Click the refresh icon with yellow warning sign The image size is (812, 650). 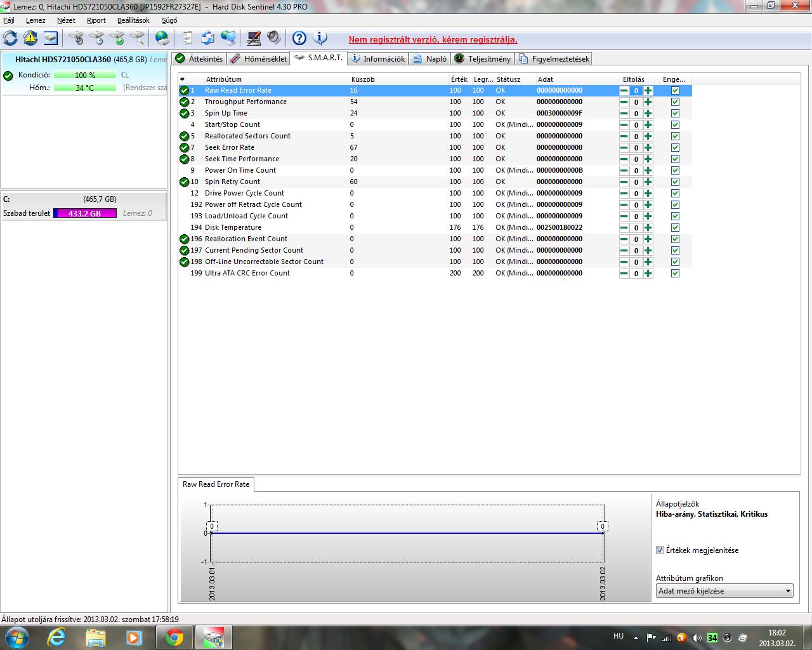point(30,38)
